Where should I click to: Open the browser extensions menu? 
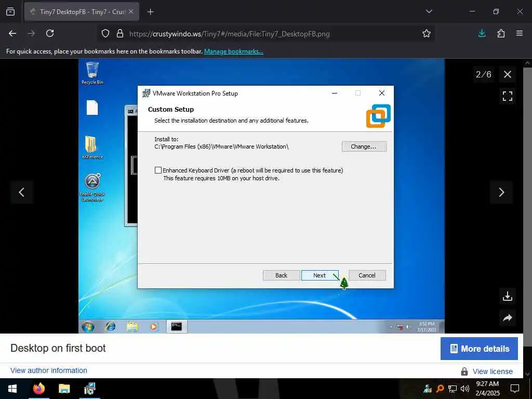pos(501,33)
